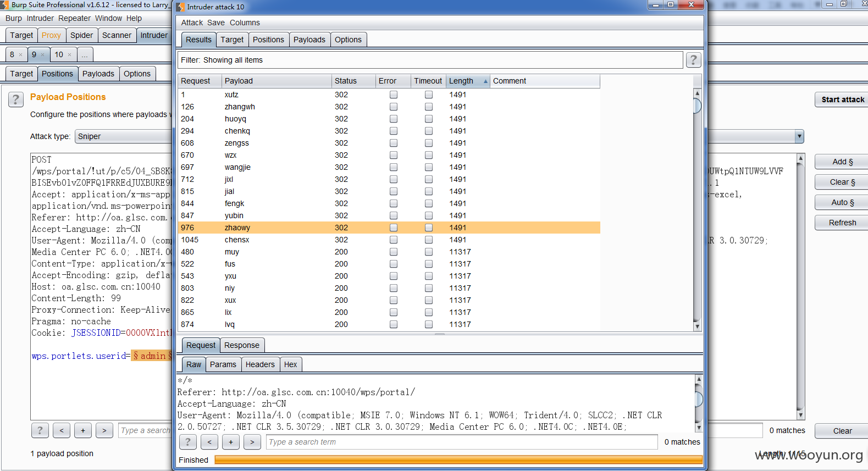Open the Repeater menu in main window
Image resolution: width=868 pixels, height=471 pixels.
(74, 18)
